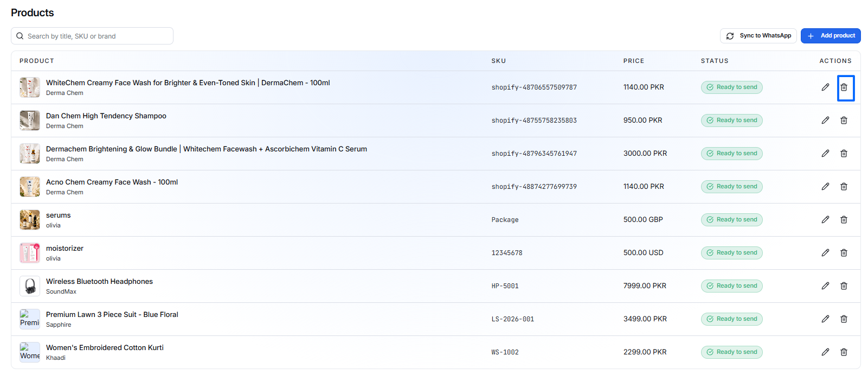Open the WhiteChem Creamy Face Wash thumbnail
This screenshot has height=387, width=868.
click(30, 87)
